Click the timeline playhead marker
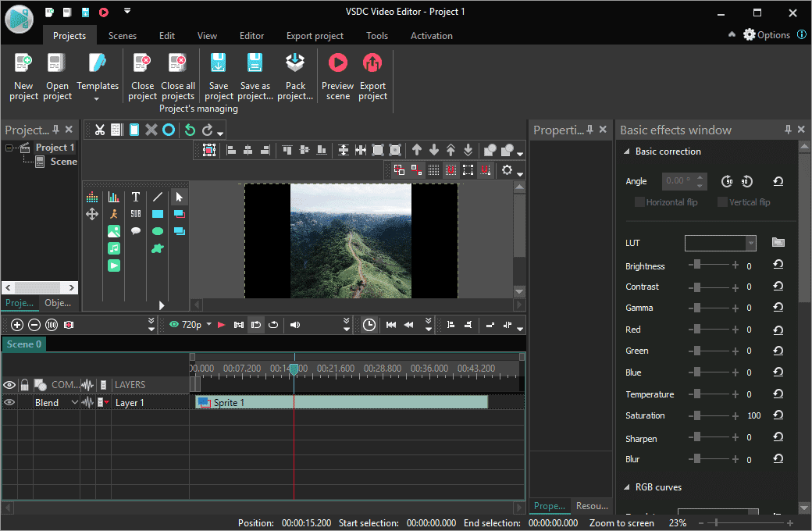Image resolution: width=812 pixels, height=531 pixels. (x=294, y=370)
